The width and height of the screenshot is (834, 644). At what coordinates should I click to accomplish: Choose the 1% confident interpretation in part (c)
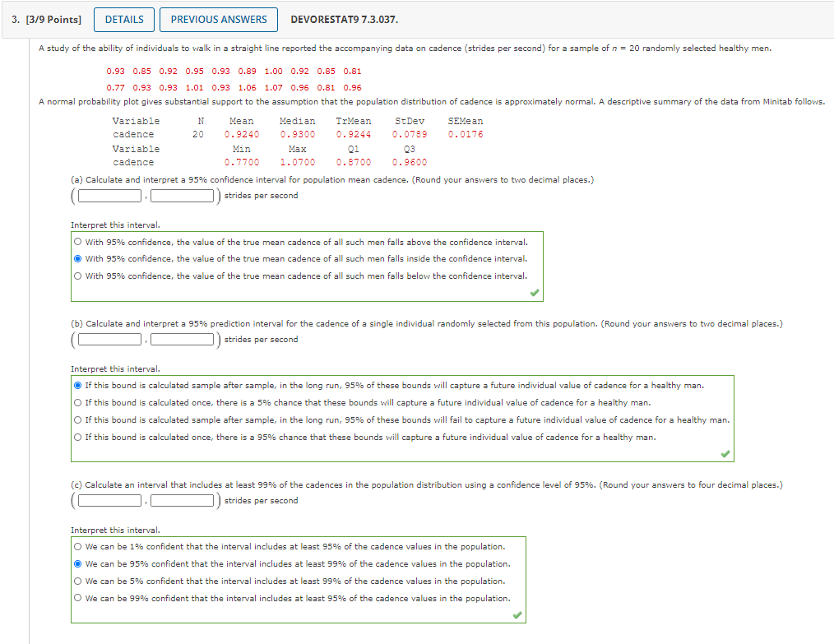coord(78,546)
